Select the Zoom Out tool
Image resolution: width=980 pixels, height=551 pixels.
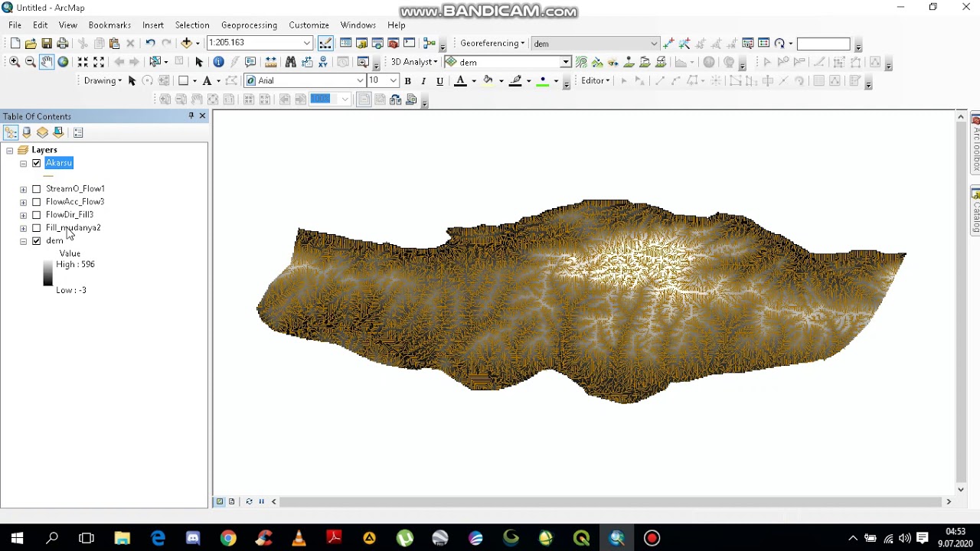pyautogui.click(x=31, y=62)
